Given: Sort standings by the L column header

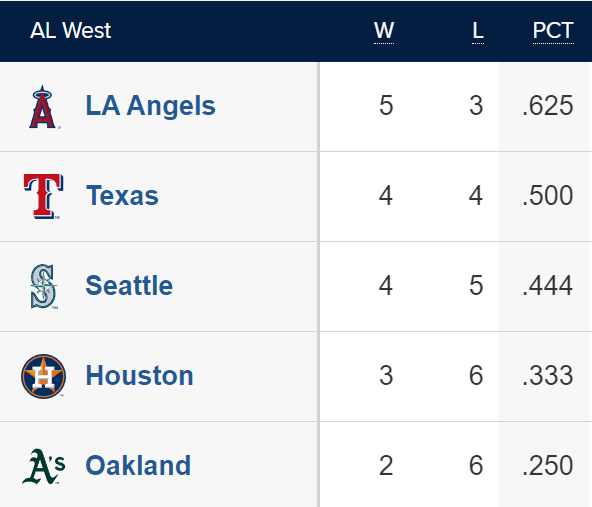Looking at the screenshot, I should click(x=478, y=31).
